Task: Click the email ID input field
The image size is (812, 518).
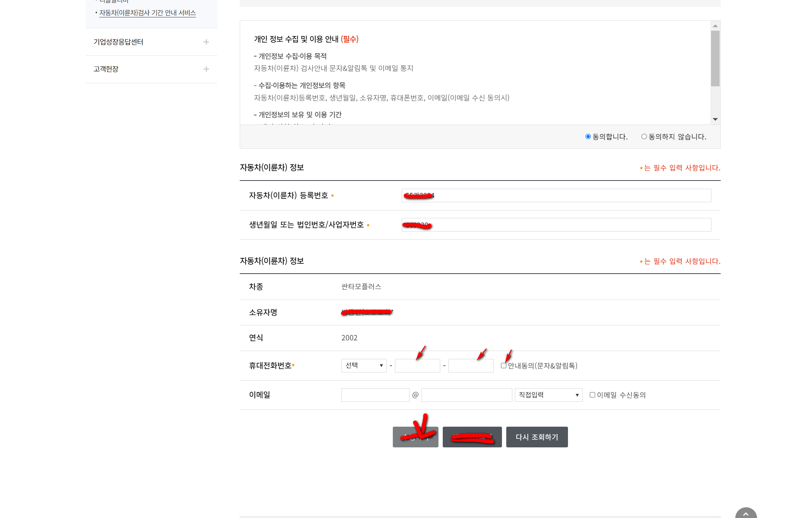Action: (x=375, y=395)
